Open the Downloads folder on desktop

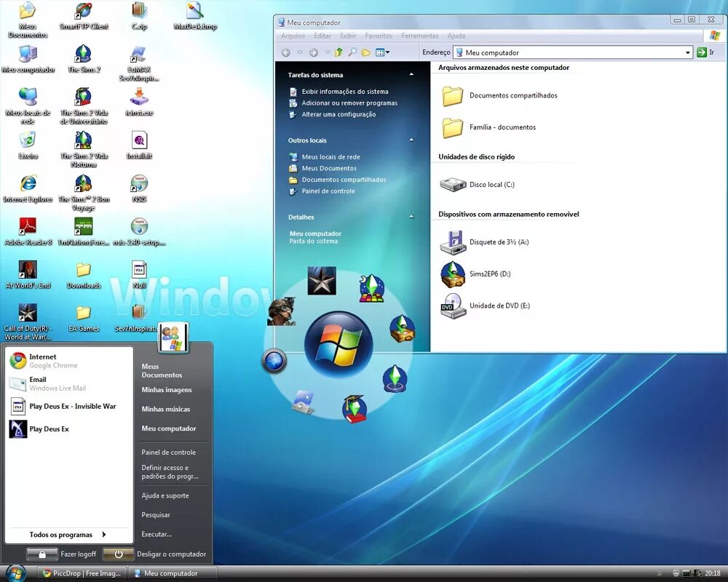pos(84,275)
